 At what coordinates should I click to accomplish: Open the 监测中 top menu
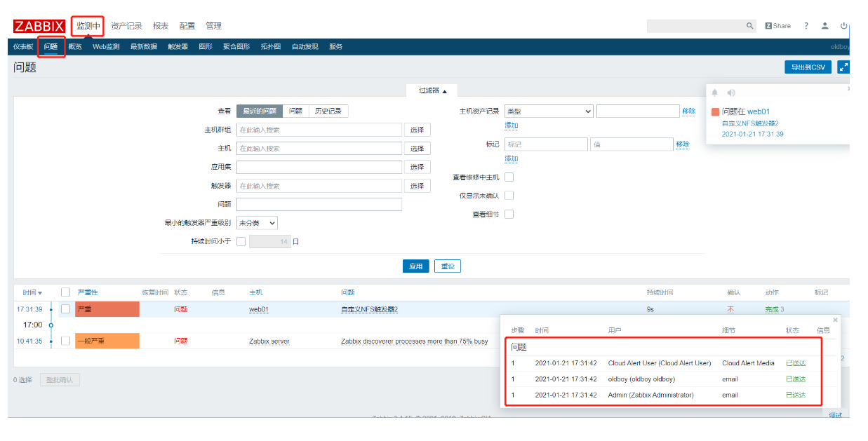[88, 26]
